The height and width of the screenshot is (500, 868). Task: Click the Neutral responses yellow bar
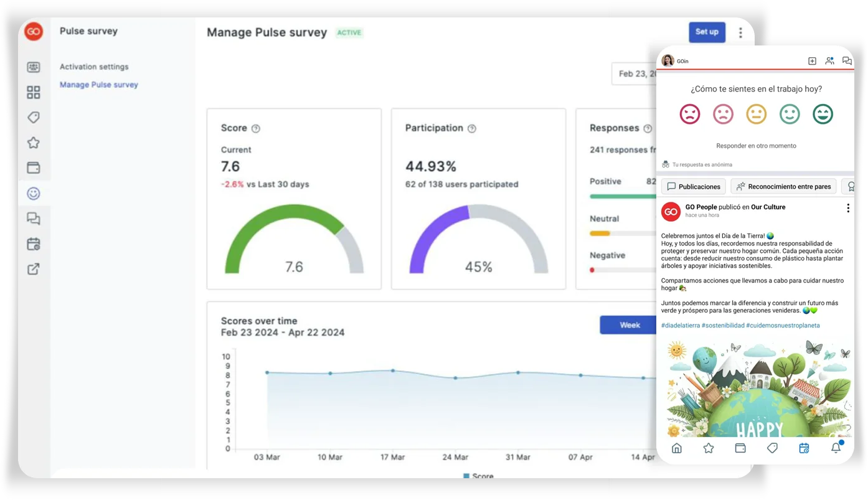pyautogui.click(x=600, y=233)
